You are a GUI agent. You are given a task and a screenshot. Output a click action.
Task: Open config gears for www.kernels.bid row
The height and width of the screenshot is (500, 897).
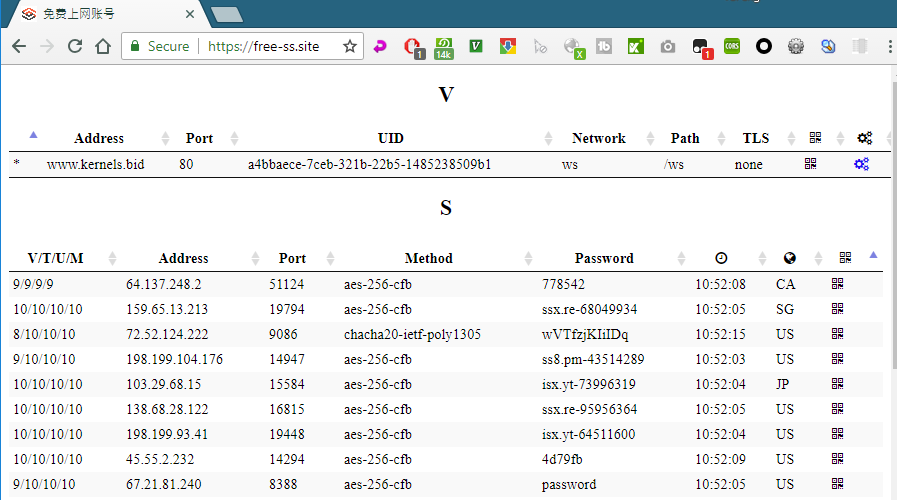pos(862,164)
